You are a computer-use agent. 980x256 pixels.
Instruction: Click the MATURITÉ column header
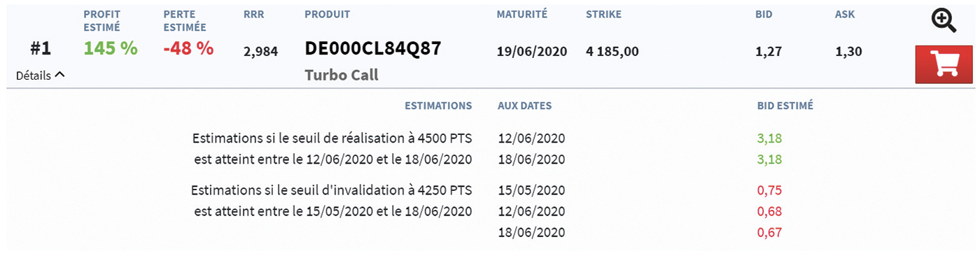pyautogui.click(x=521, y=14)
